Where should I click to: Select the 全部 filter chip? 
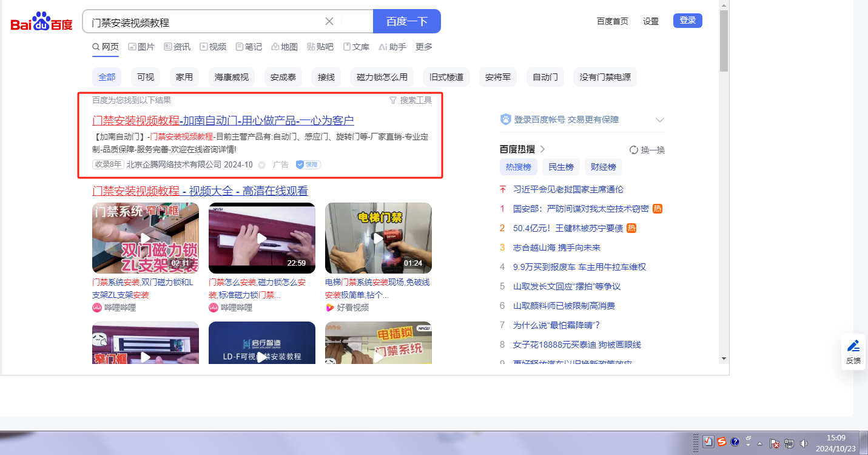click(107, 77)
